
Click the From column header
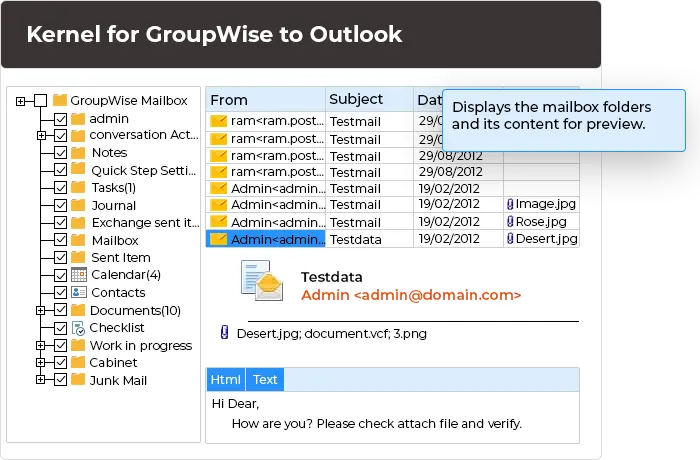click(265, 100)
